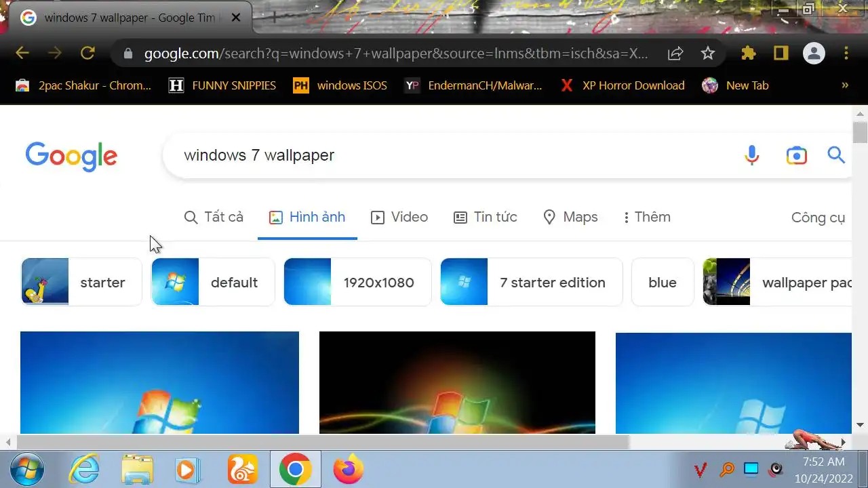Close the windows 7 wallpaper tab
This screenshot has width=868, height=488.
click(x=235, y=18)
